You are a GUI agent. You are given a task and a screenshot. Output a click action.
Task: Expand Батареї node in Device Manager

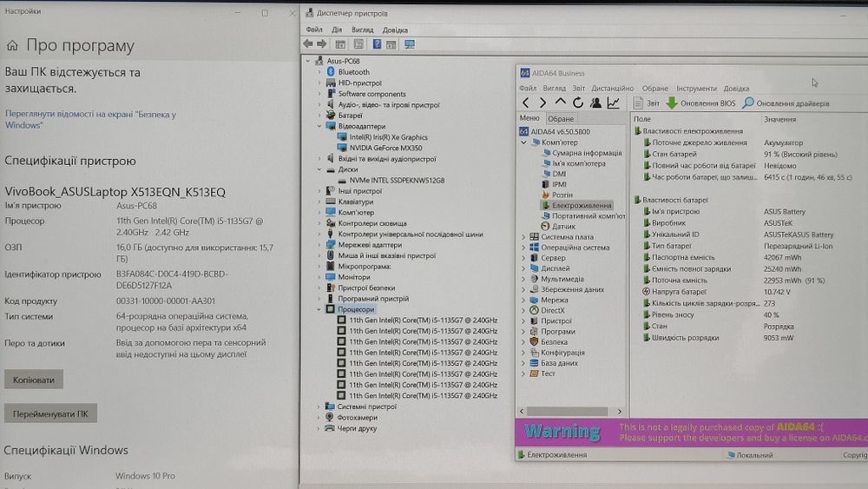[319, 116]
